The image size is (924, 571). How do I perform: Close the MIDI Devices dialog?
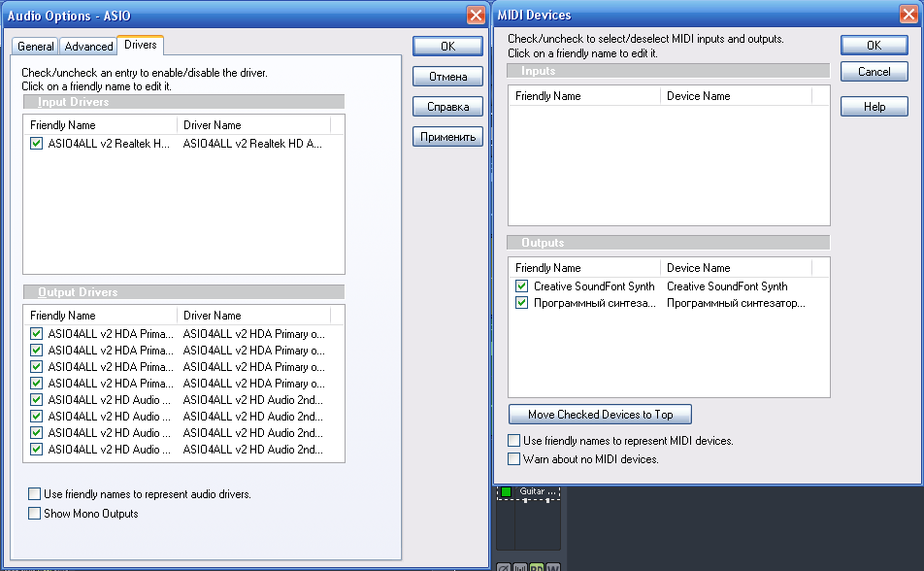tap(909, 15)
